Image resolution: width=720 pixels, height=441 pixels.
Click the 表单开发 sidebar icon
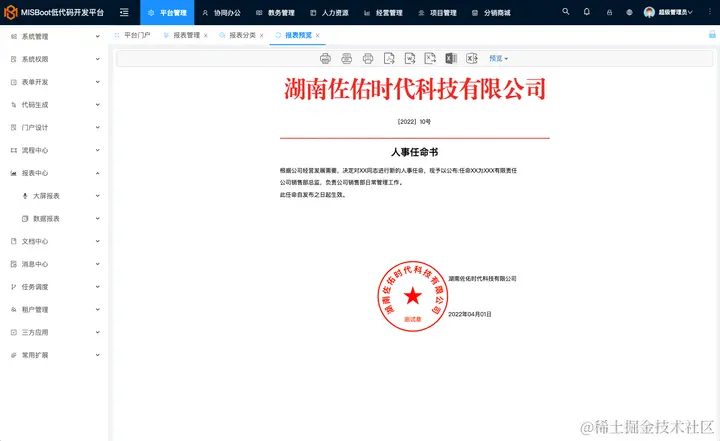tap(14, 82)
